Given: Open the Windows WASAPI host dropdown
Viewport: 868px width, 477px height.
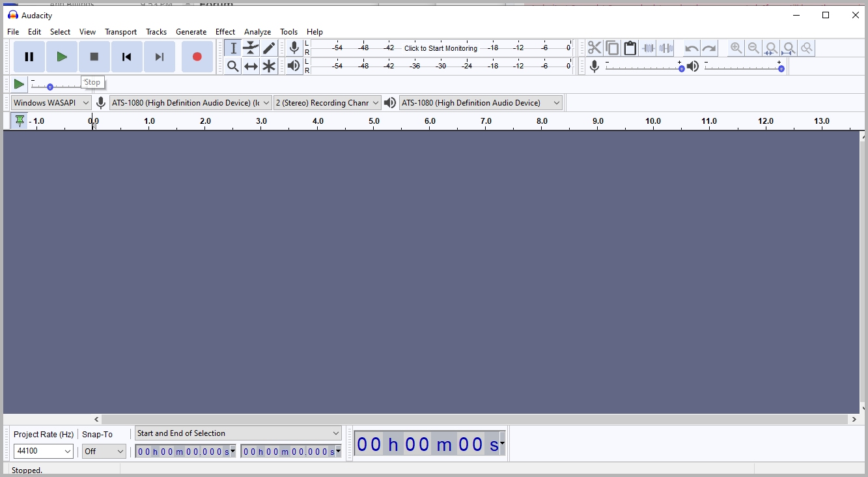Looking at the screenshot, I should (x=51, y=103).
